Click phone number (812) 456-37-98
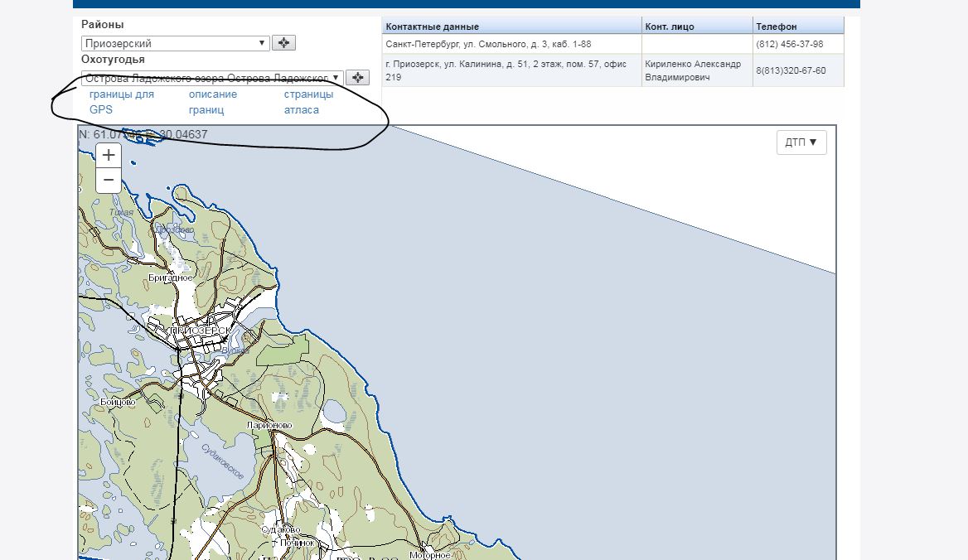Image resolution: width=968 pixels, height=560 pixels. [x=789, y=44]
